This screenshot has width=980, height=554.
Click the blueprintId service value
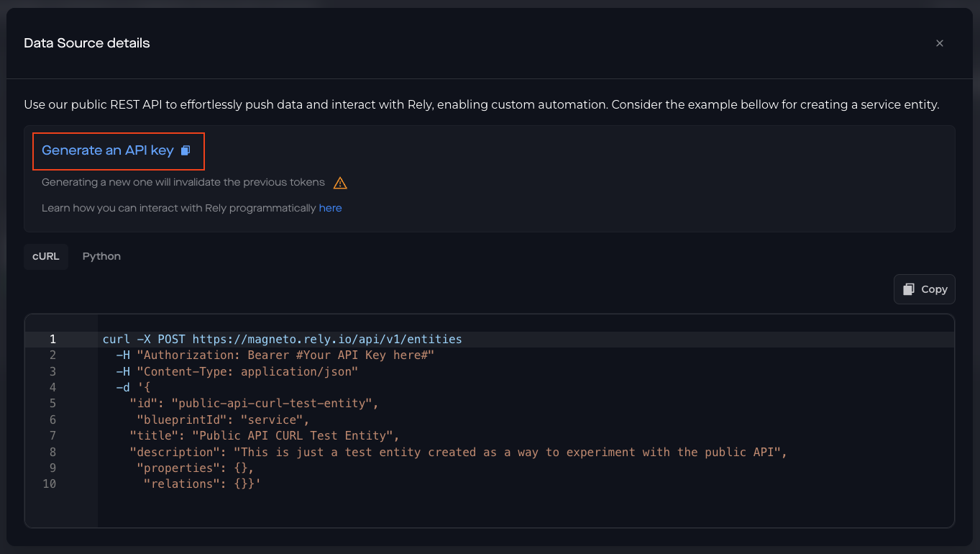click(273, 419)
